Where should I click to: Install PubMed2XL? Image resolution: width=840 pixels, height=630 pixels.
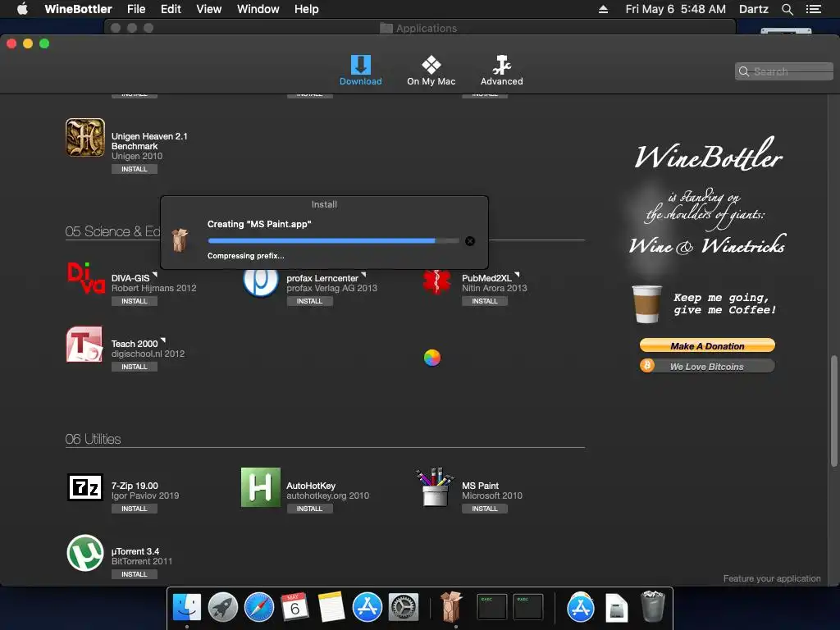[x=485, y=301]
